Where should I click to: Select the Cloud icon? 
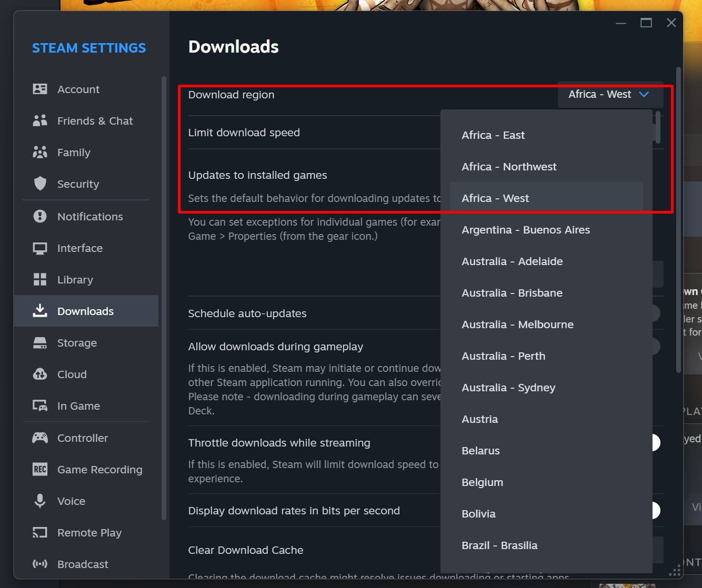pos(40,374)
